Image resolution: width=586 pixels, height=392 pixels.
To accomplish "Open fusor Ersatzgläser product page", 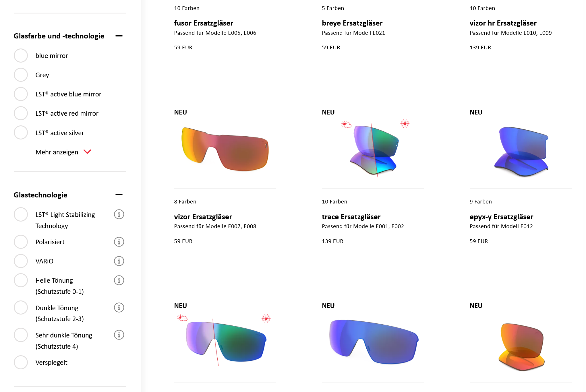I will (x=204, y=23).
